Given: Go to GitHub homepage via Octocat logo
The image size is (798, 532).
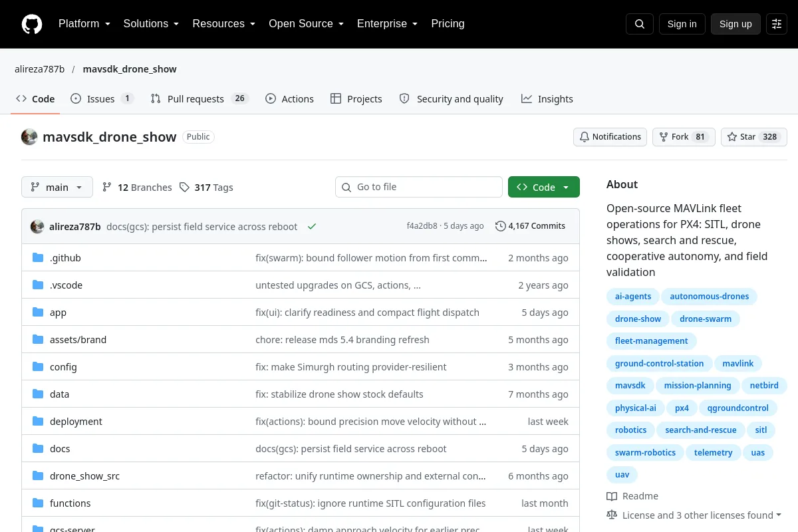Looking at the screenshot, I should [32, 24].
